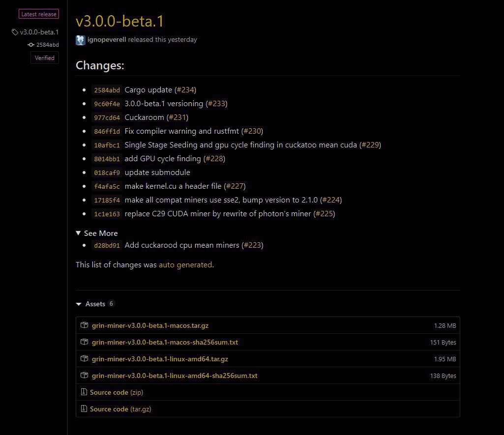
Task: Open pull request #228
Action: pos(214,159)
